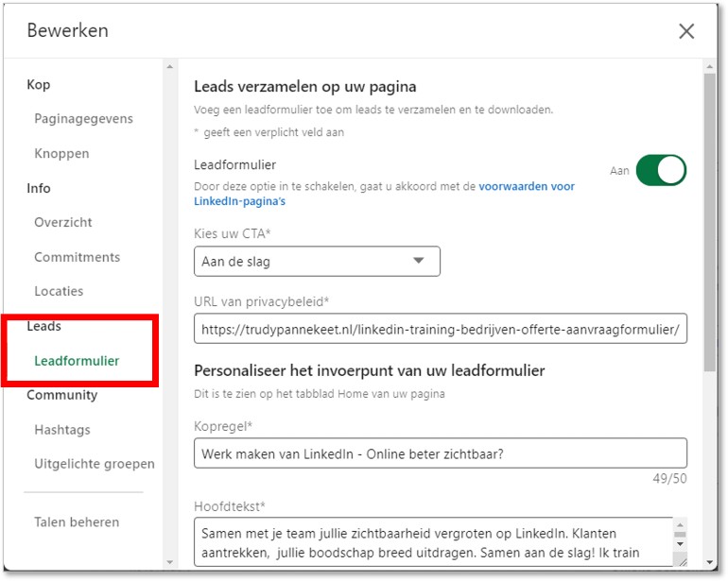Click main panel scroll up arrow
The image size is (728, 581).
click(709, 67)
